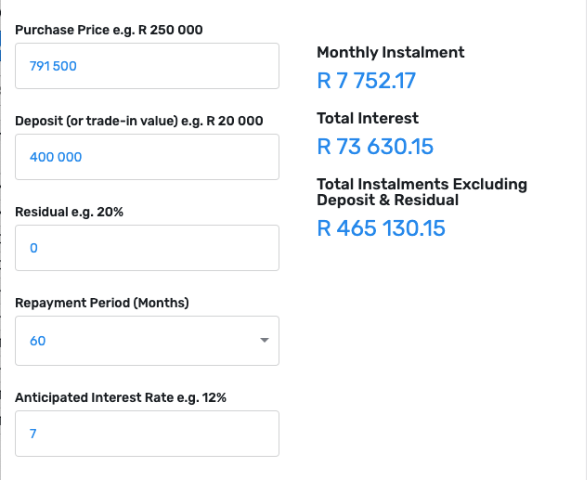Click the Monthly Instalment heading

(x=390, y=52)
